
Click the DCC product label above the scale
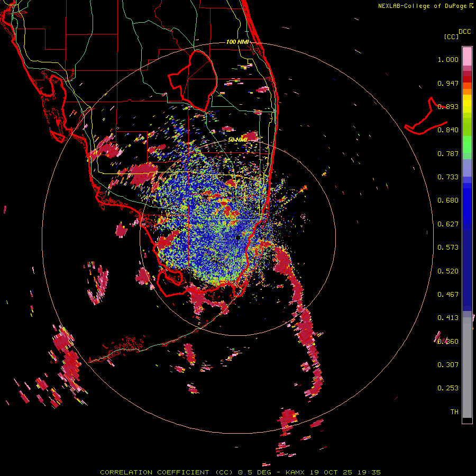point(465,32)
